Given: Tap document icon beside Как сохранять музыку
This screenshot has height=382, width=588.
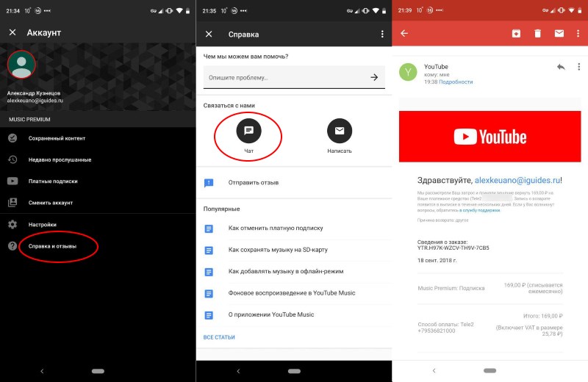Looking at the screenshot, I should [209, 250].
